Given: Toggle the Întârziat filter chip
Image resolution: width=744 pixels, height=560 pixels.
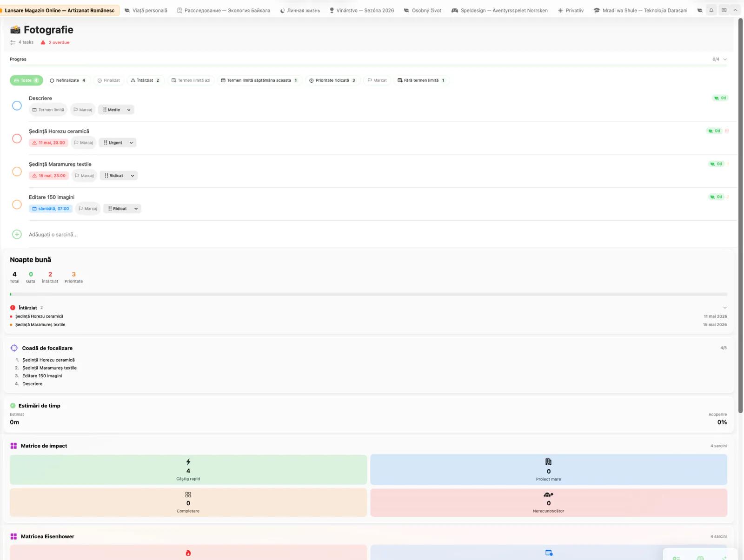Looking at the screenshot, I should coord(145,80).
